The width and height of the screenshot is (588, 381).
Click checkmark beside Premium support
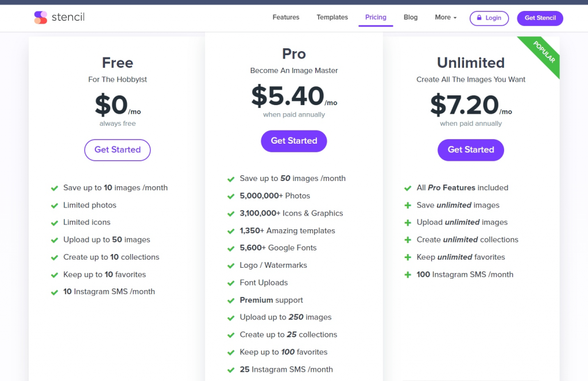[231, 301]
